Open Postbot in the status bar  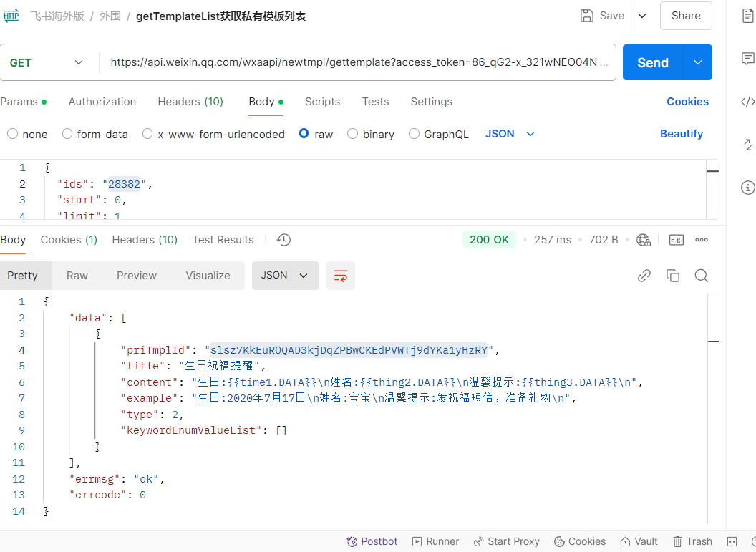[x=372, y=541]
